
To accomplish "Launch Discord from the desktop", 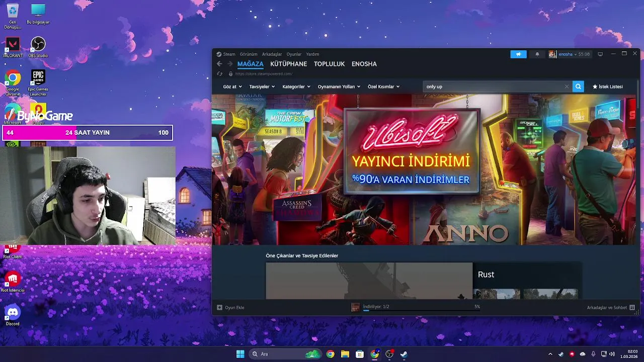I will [13, 315].
